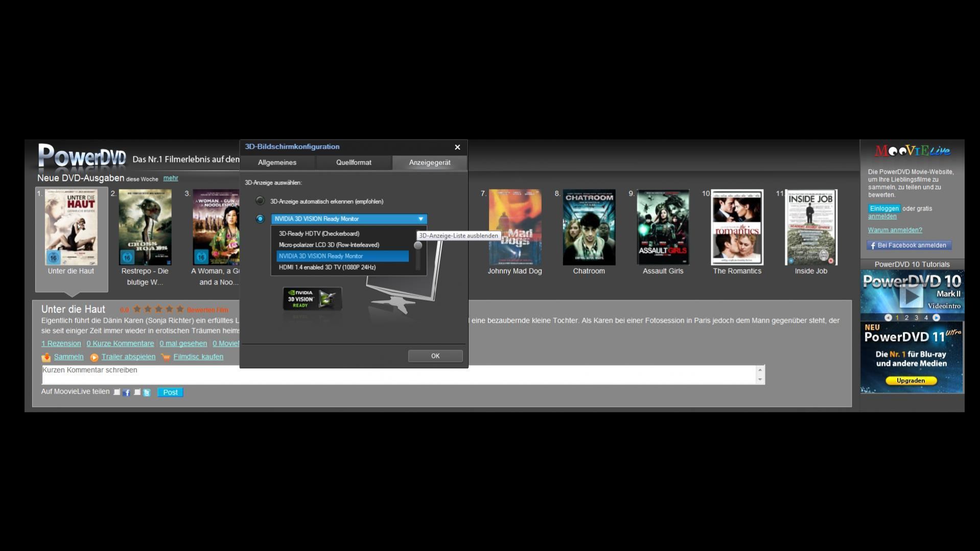This screenshot has width=980, height=551.
Task: Rate the film with the third star
Action: pos(158,309)
